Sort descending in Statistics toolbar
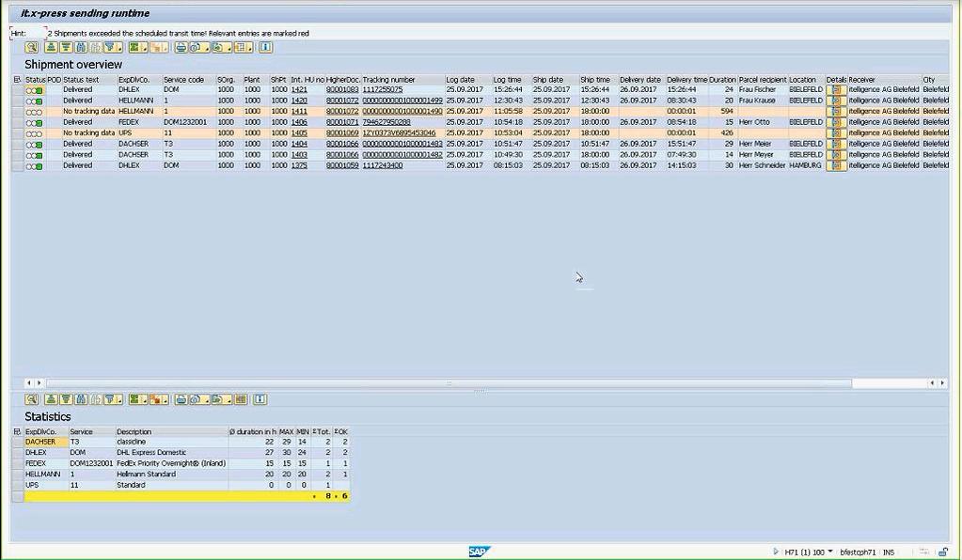The image size is (962, 560). pyautogui.click(x=66, y=399)
